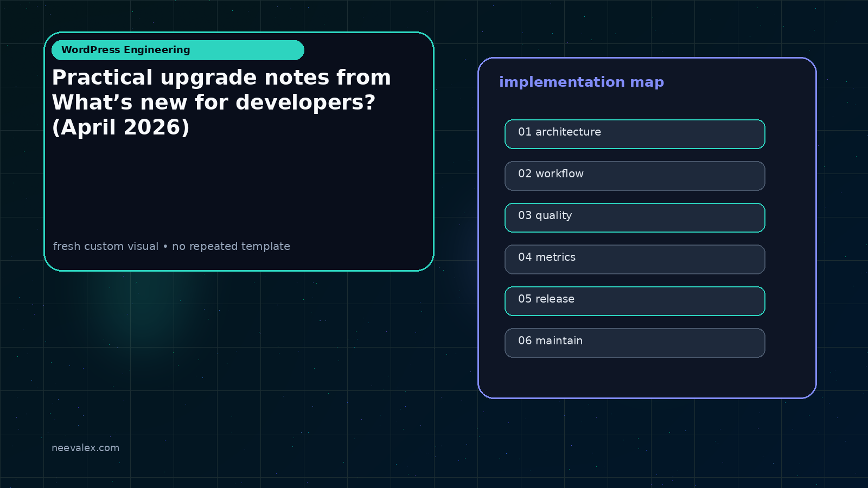Select the 02 workflow item
Viewport: 868px width, 488px height.
pyautogui.click(x=635, y=176)
